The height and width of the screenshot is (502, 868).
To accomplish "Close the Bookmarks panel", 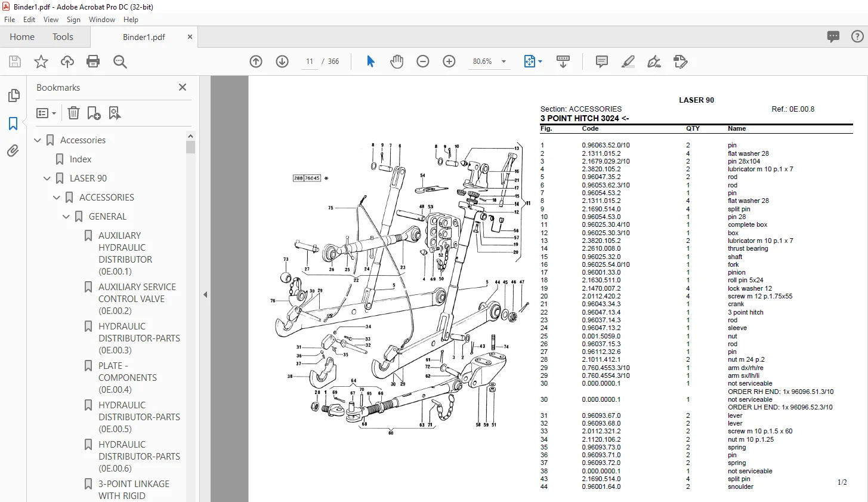I will (x=183, y=87).
